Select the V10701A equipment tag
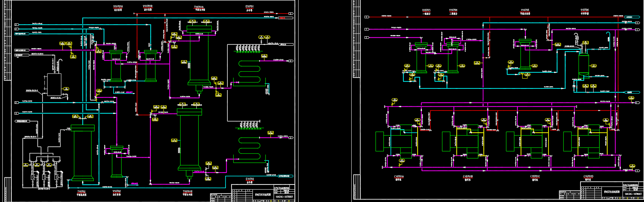The height and width of the screenshot is (202, 644). (x=118, y=7)
